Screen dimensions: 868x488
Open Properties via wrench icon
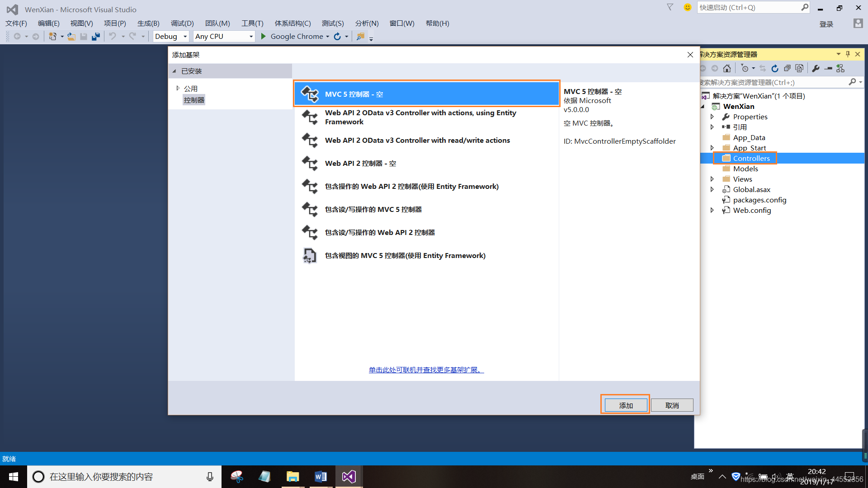tap(816, 68)
